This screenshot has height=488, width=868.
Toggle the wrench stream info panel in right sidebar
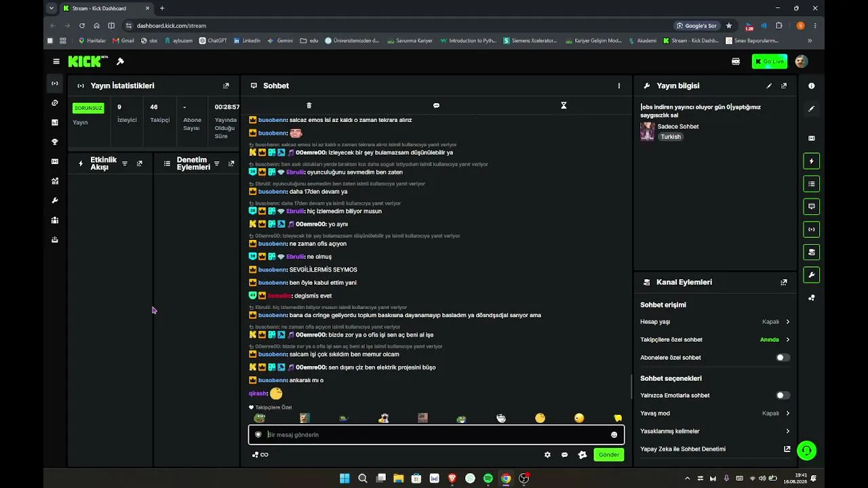pyautogui.click(x=812, y=274)
